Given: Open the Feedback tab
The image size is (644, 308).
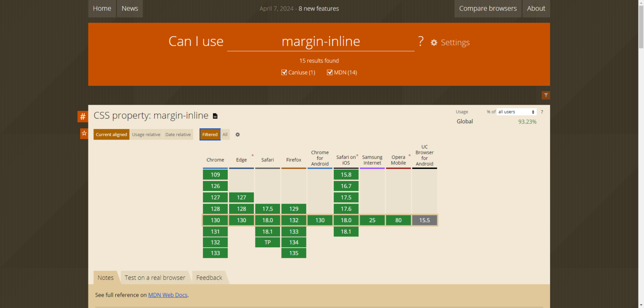Looking at the screenshot, I should 209,277.
